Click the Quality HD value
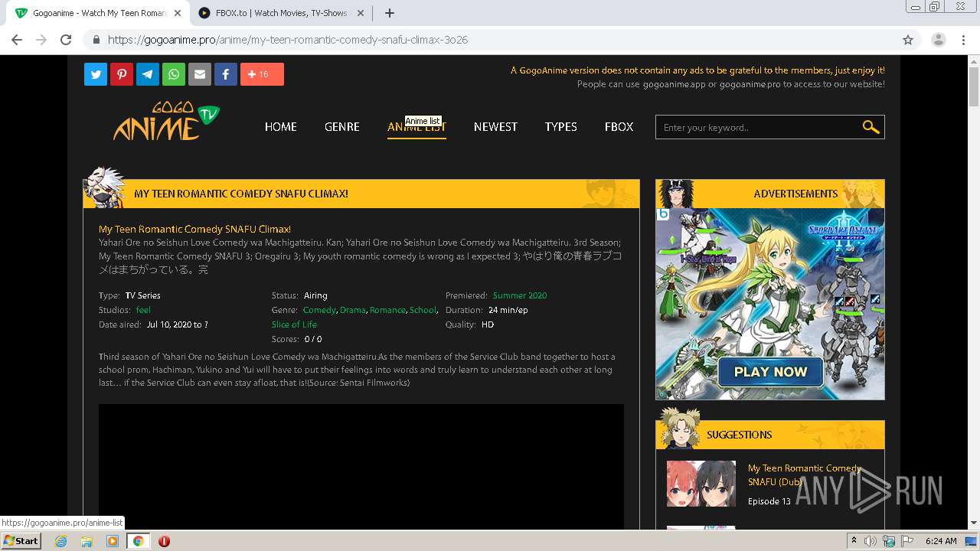 pos(488,324)
